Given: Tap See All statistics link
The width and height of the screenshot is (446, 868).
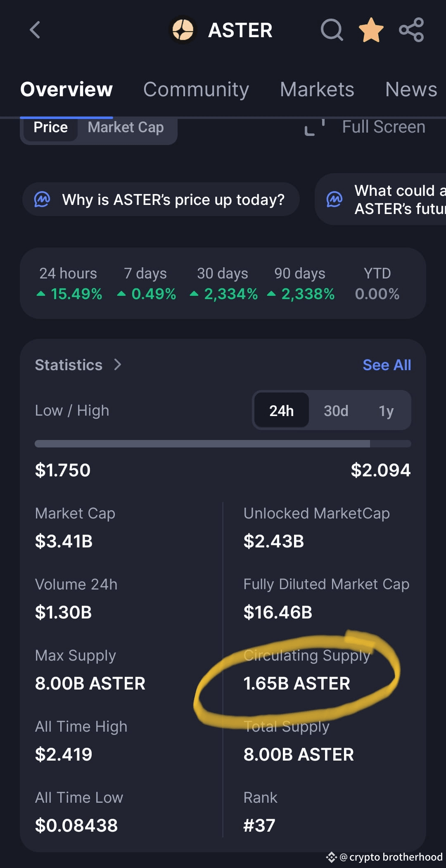Looking at the screenshot, I should [387, 365].
